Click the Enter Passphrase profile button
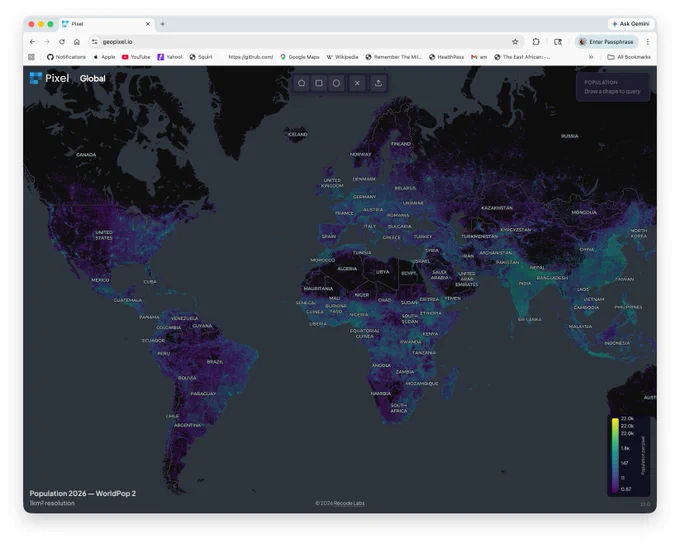This screenshot has width=680, height=544. pos(606,42)
